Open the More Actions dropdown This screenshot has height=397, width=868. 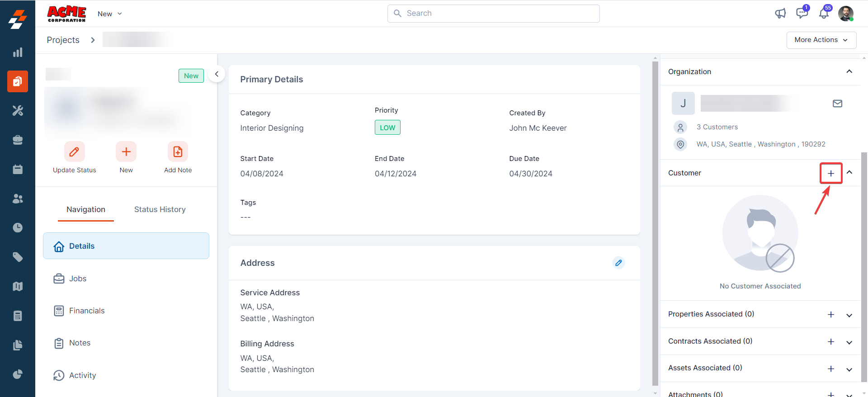(x=821, y=40)
